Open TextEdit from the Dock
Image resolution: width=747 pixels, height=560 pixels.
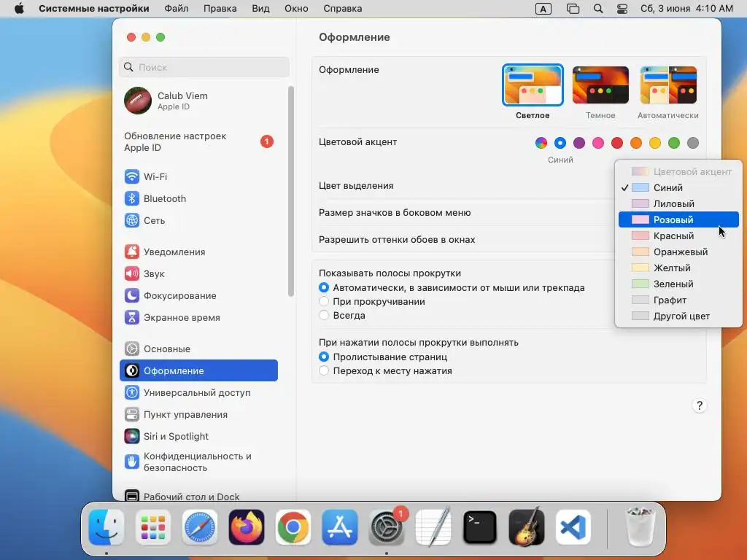pyautogui.click(x=433, y=527)
